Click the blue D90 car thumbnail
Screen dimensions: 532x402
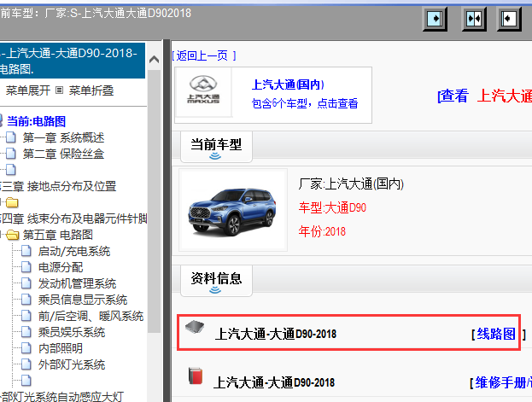point(232,210)
